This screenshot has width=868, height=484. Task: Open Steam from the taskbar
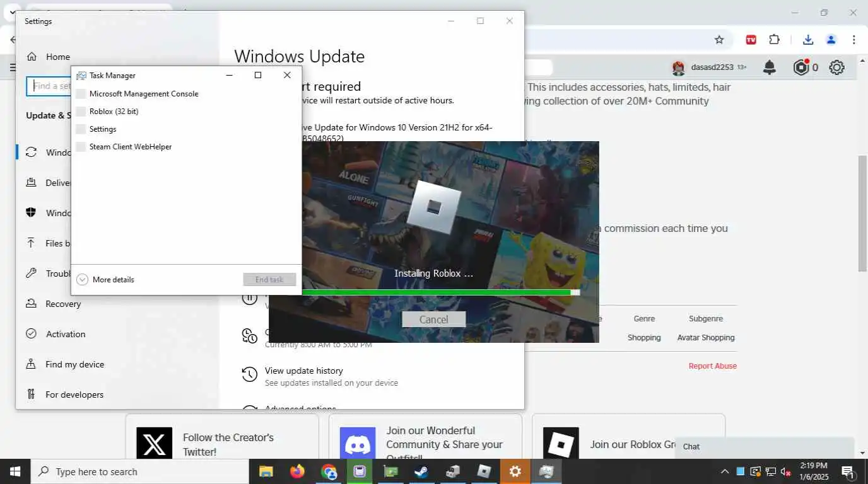click(x=422, y=471)
